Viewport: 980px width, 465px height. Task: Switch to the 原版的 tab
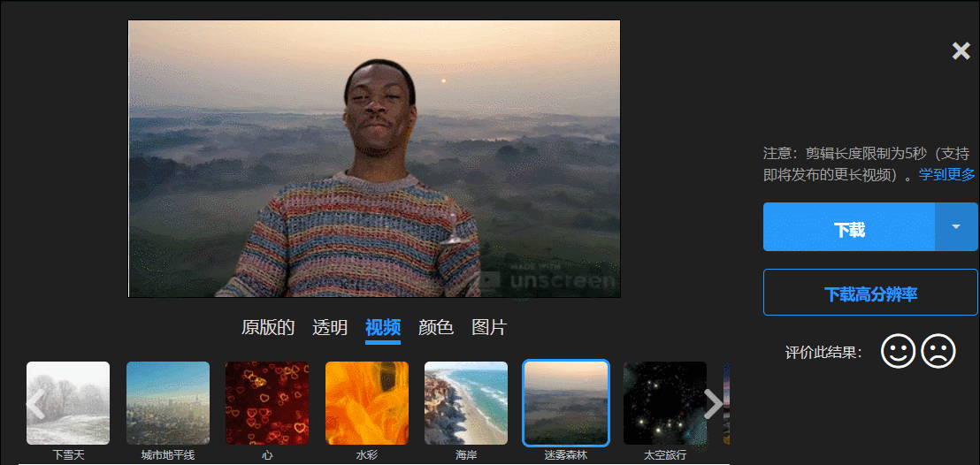point(267,327)
